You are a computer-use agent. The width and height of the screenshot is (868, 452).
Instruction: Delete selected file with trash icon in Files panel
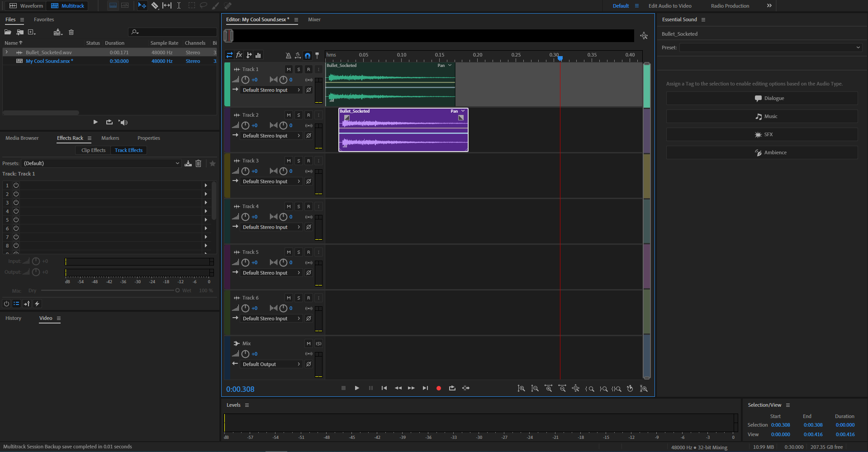[71, 32]
